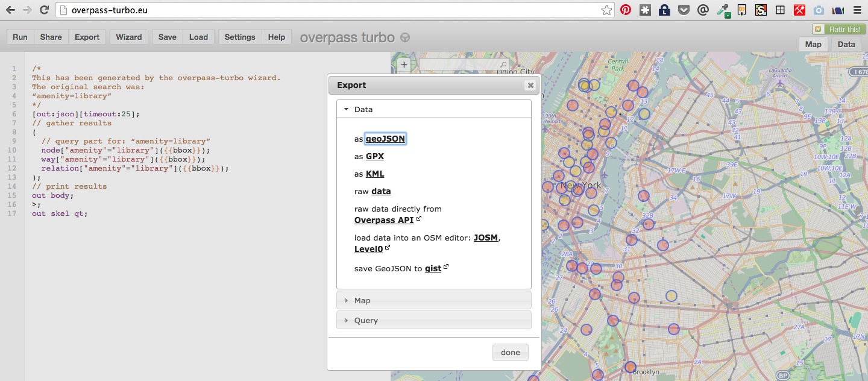Image resolution: width=868 pixels, height=381 pixels.
Task: Open the Pocket extension icon
Action: [x=683, y=10]
